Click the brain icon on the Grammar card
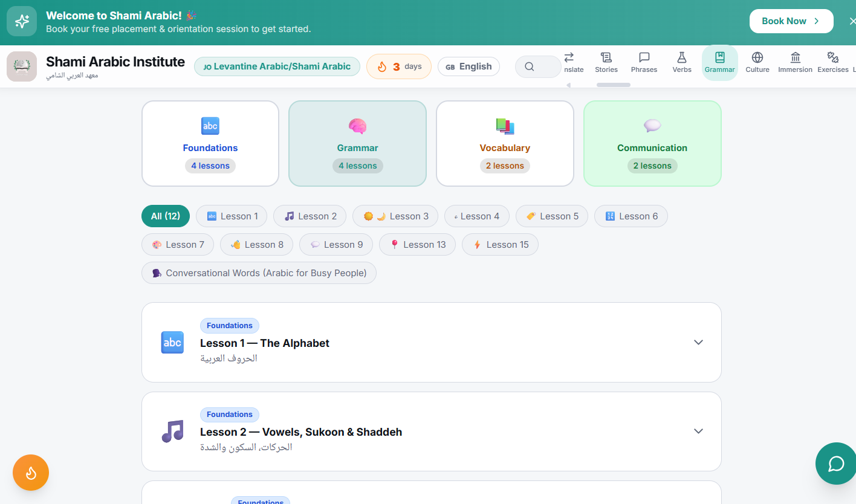856x504 pixels. pos(357,126)
